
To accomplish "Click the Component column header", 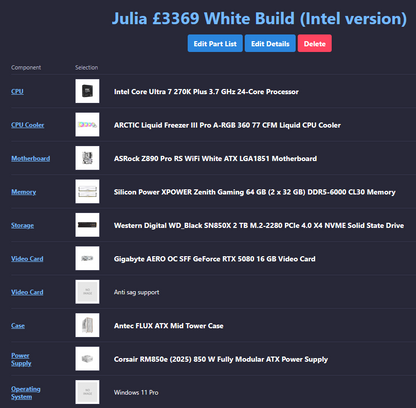I will 26,67.
